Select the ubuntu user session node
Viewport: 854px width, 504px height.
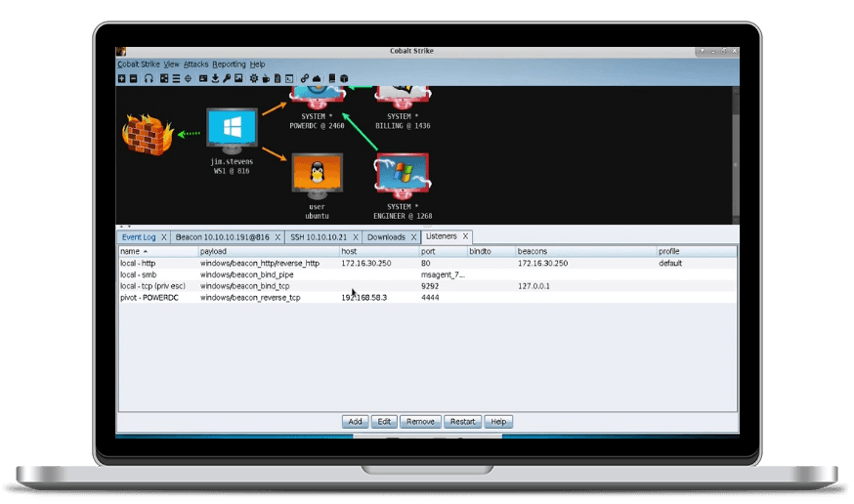tap(317, 176)
